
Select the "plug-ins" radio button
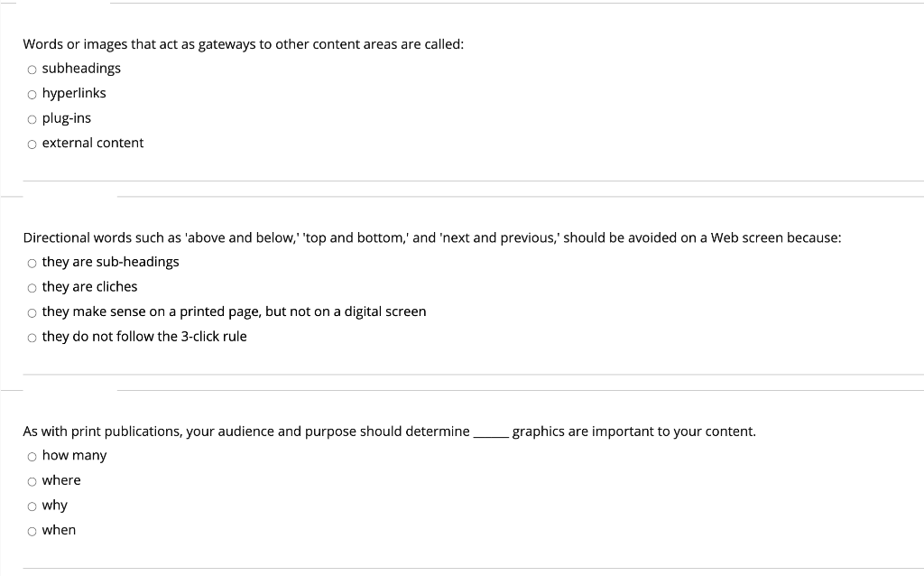[32, 118]
